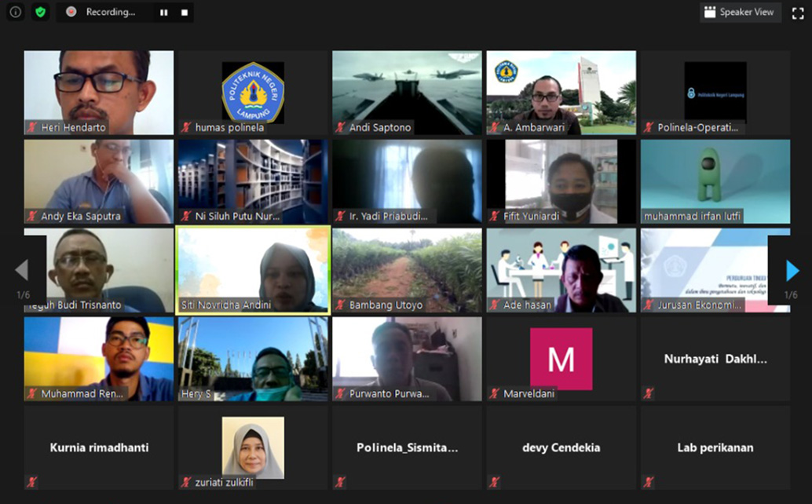Screen dimensions: 812x504
Task: Click muted mic icon on Heri Hendarto tile
Action: [32, 127]
